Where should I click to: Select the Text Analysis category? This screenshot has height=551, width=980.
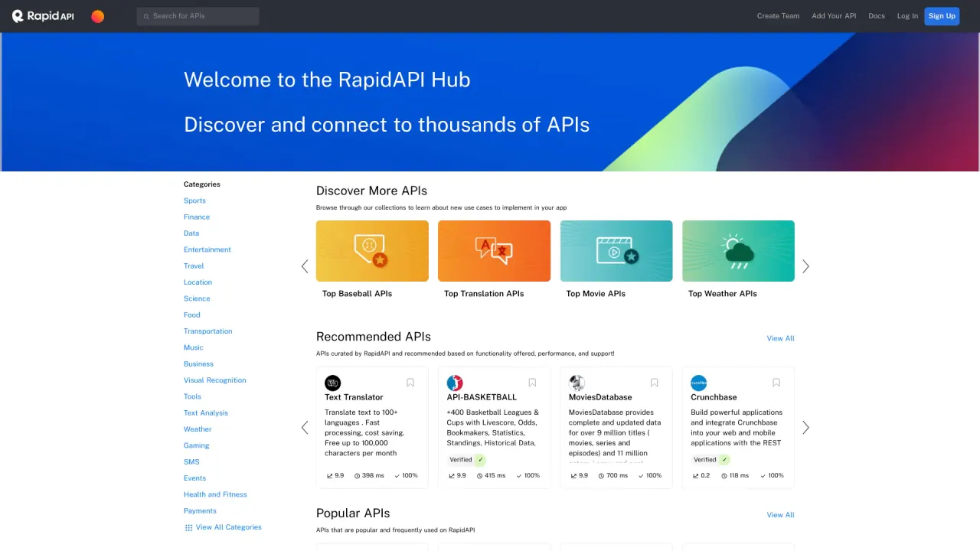(206, 413)
